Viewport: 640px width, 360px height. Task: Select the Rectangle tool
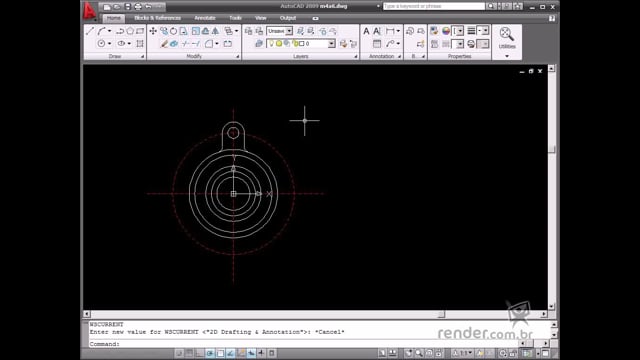point(140,31)
